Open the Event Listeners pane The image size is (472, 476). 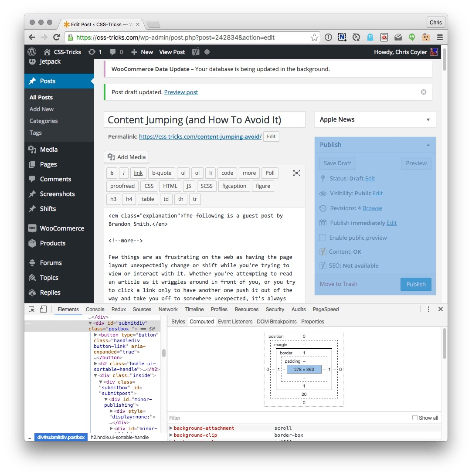pyautogui.click(x=235, y=322)
